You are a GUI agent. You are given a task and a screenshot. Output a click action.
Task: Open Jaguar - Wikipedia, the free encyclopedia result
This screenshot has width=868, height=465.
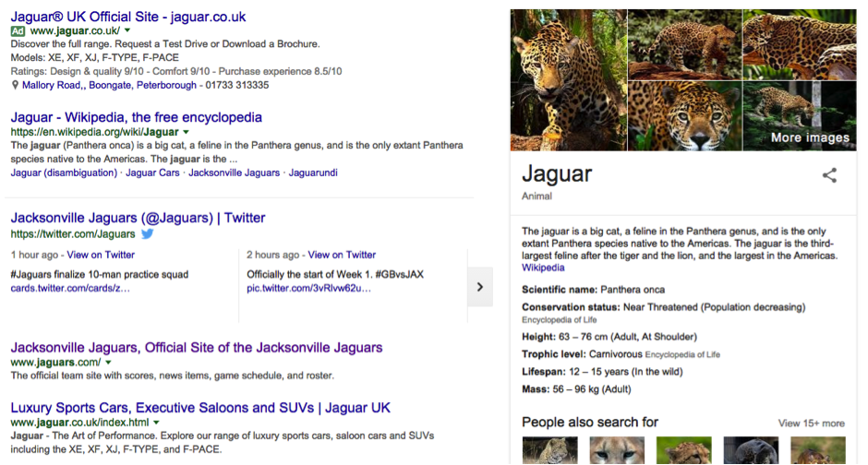click(x=136, y=117)
